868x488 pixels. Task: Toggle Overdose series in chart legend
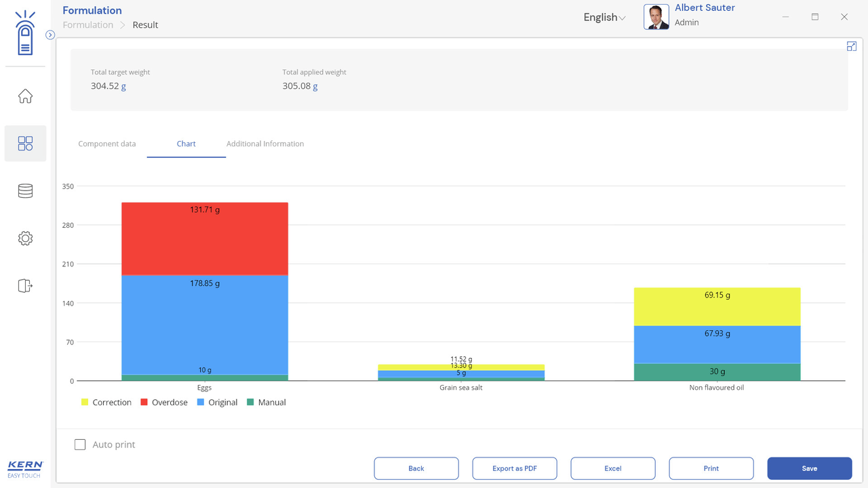[x=164, y=403]
